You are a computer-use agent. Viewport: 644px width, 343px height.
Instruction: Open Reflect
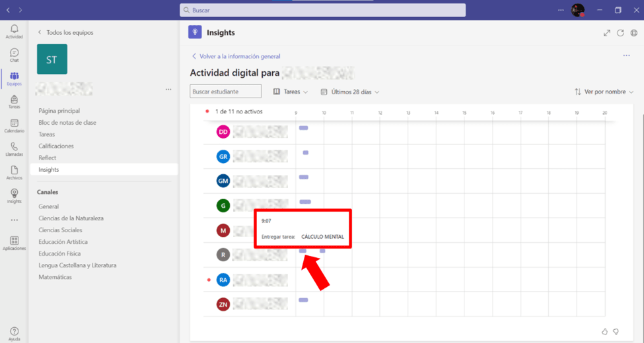48,158
